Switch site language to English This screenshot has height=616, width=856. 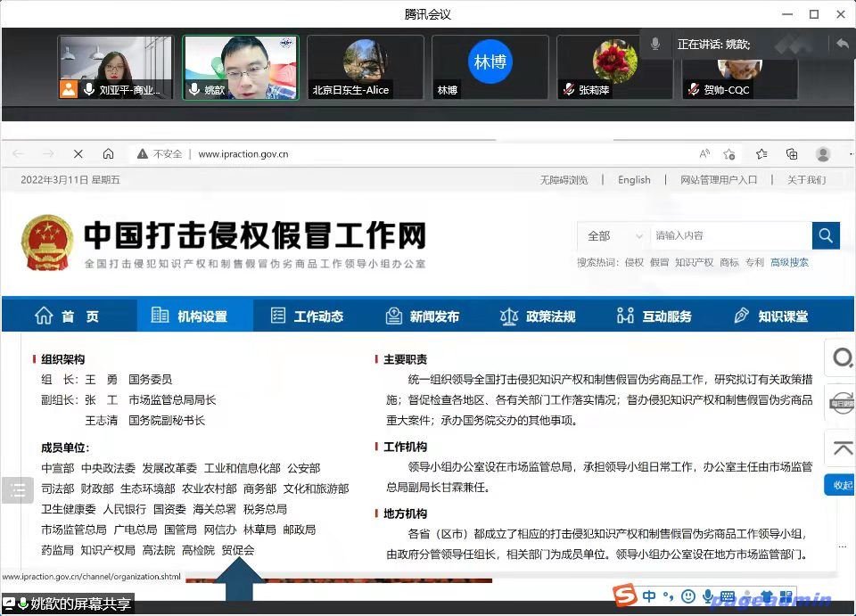coord(634,180)
